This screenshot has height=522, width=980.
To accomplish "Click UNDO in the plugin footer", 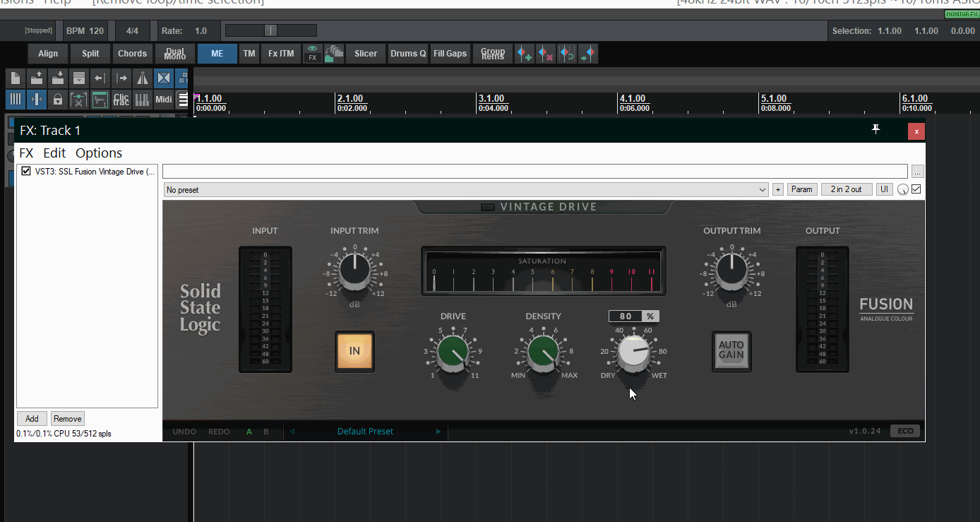I will tap(185, 432).
